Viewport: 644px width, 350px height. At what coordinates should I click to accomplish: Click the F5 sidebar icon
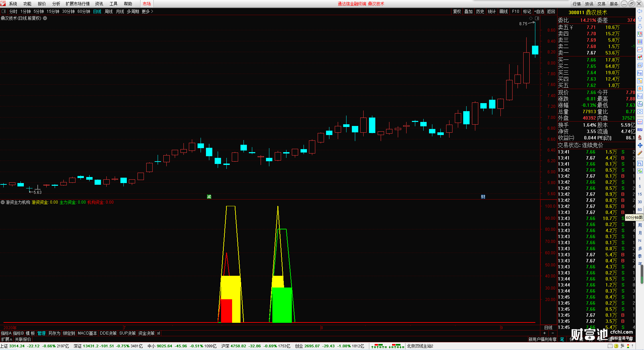[640, 163]
